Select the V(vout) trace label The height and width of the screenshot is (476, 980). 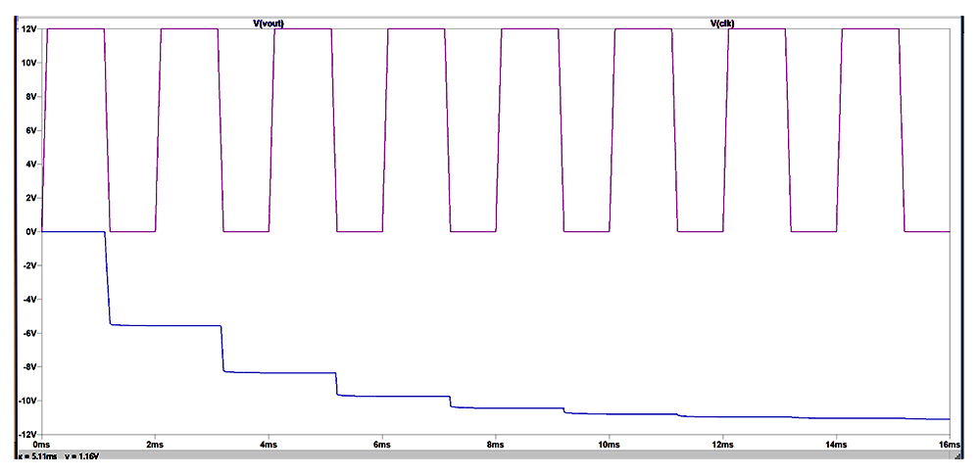(269, 24)
